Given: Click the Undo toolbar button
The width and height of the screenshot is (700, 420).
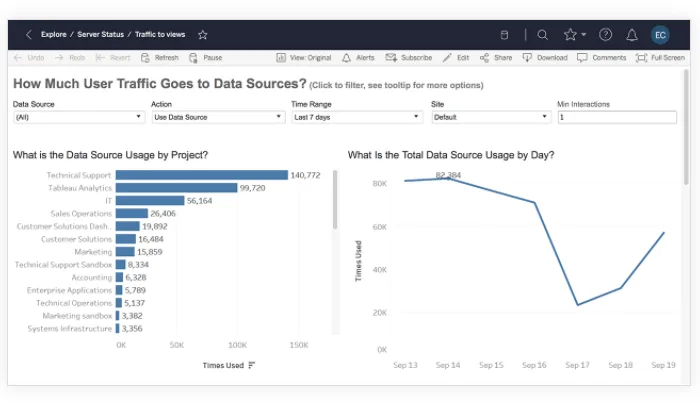Looking at the screenshot, I should [29, 58].
